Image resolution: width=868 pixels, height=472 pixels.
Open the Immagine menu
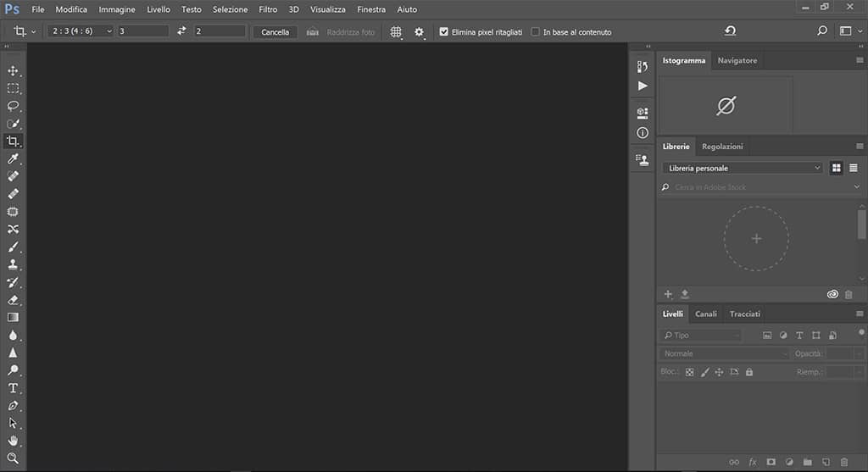coord(117,9)
